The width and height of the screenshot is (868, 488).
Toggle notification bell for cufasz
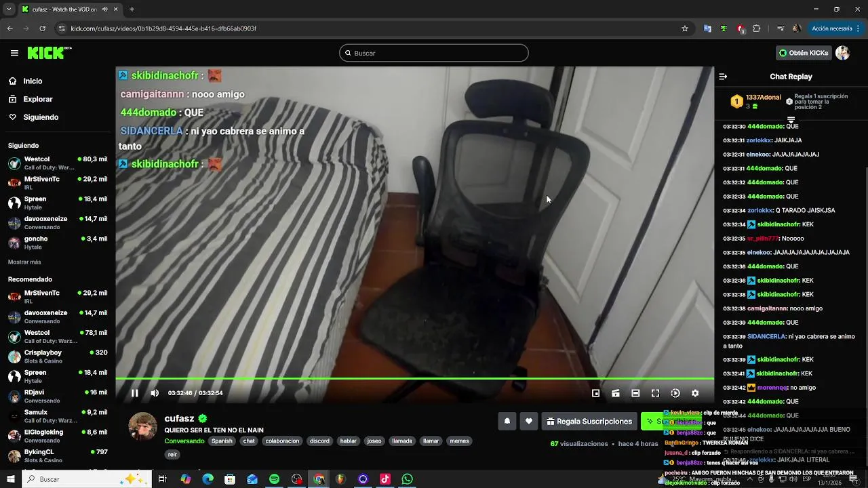point(507,422)
